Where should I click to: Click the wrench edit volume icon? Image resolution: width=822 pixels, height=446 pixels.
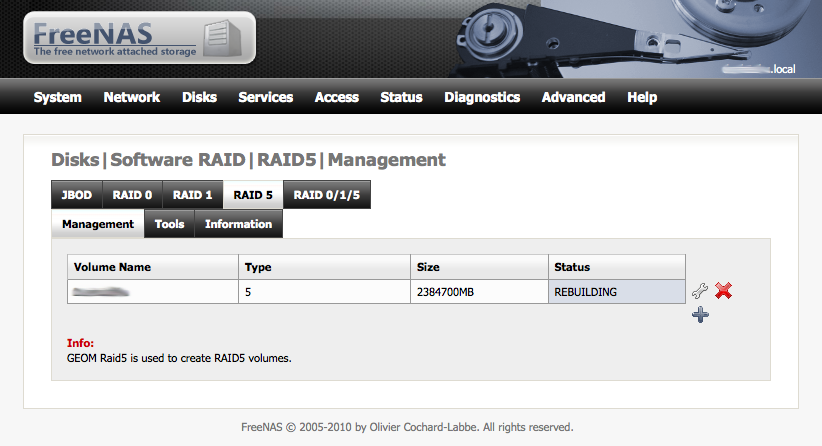tap(700, 291)
